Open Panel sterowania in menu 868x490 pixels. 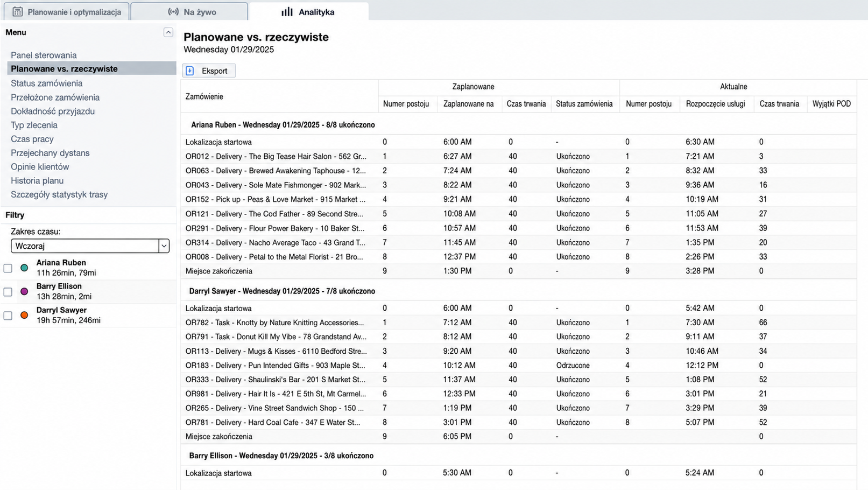[x=44, y=55]
